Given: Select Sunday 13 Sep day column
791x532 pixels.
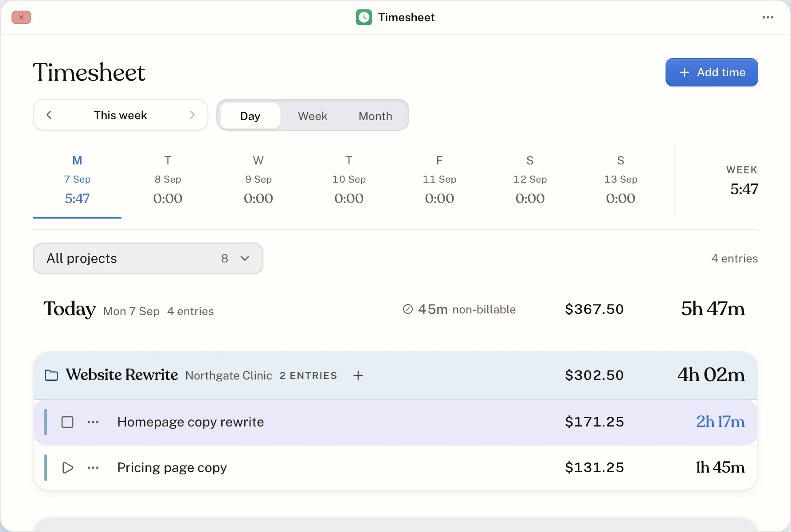Looking at the screenshot, I should pos(621,182).
